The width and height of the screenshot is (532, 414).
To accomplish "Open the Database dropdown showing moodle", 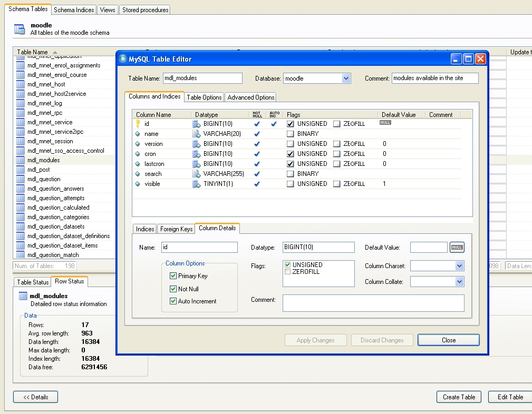I will [x=346, y=78].
